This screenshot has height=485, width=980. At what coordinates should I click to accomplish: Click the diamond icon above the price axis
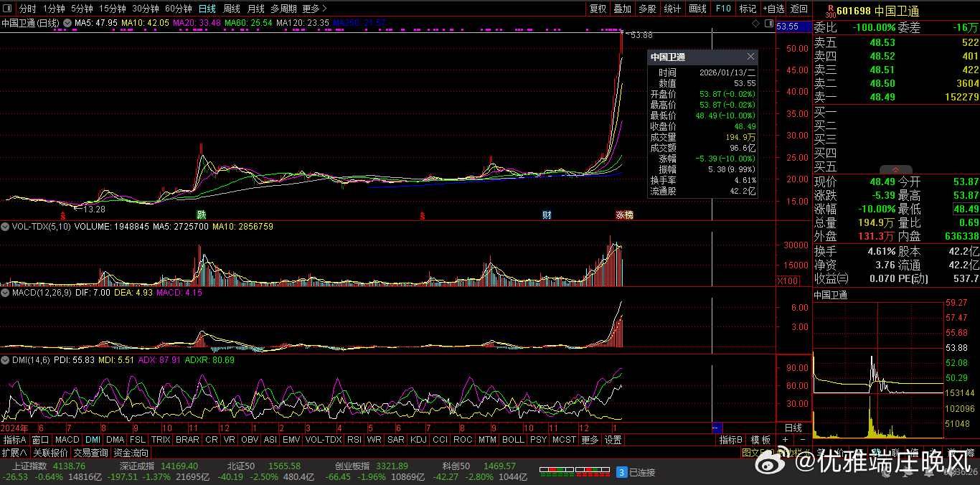tap(755, 24)
